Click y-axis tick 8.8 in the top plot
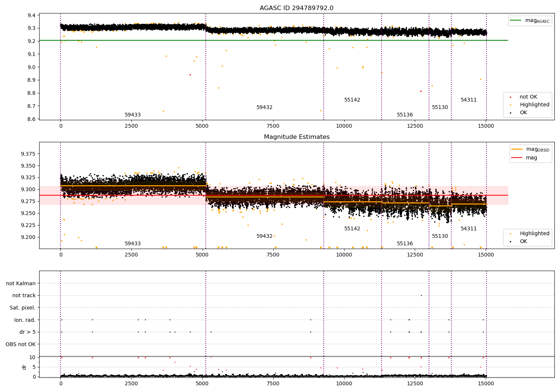This screenshot has height=392, width=560. pyautogui.click(x=31, y=93)
